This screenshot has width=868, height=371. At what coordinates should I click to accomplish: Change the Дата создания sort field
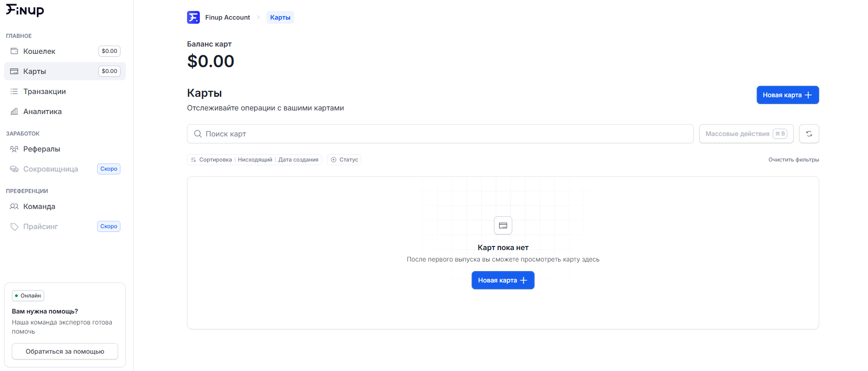tap(298, 160)
